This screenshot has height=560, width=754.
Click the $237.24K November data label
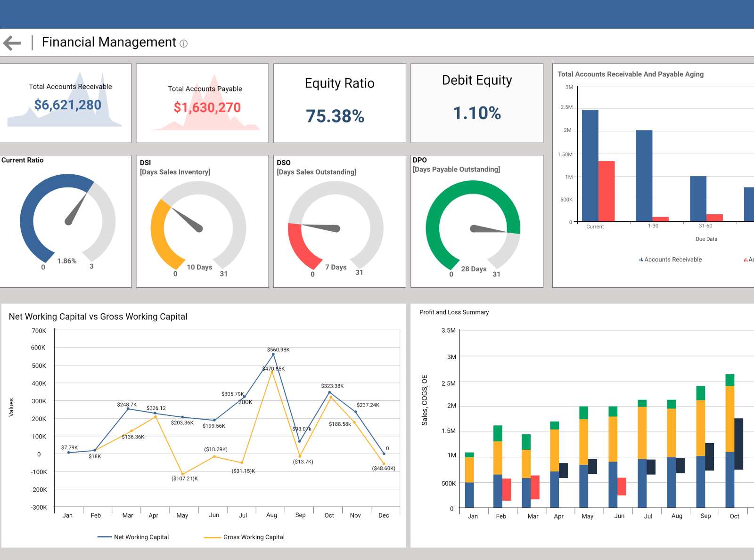(x=368, y=405)
